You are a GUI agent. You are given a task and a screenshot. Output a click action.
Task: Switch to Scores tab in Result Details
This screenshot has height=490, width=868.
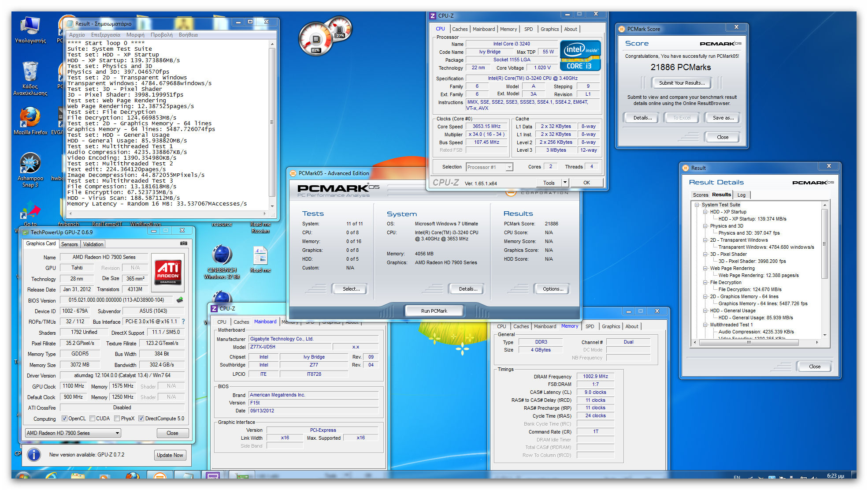click(700, 195)
